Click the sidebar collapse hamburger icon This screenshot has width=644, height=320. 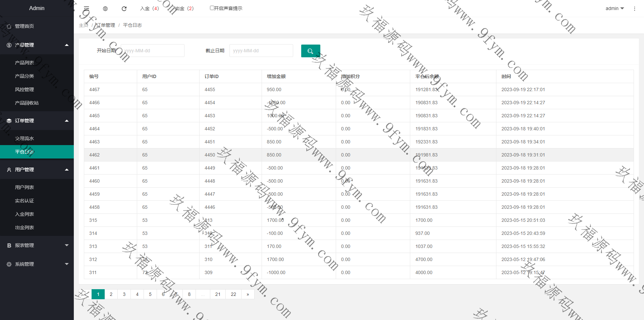(87, 8)
